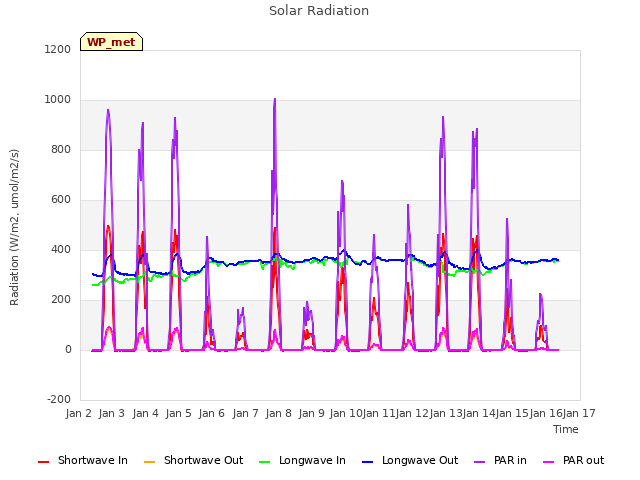Toggle the PAR out legend entry
Image resolution: width=640 pixels, height=480 pixels.
573,460
